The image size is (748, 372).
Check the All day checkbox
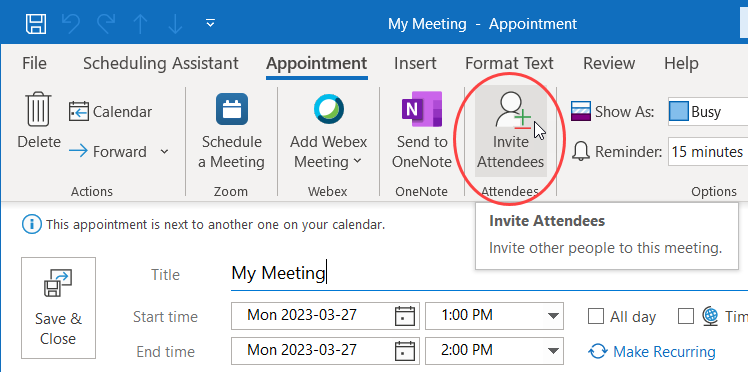pos(596,316)
